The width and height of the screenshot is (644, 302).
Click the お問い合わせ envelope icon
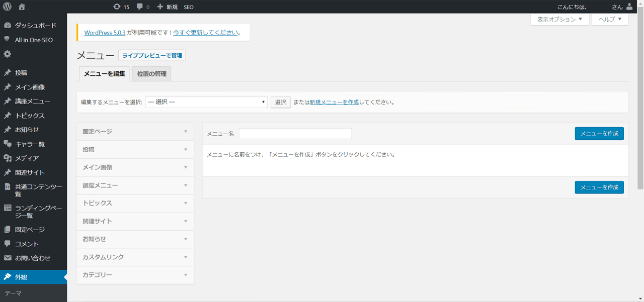[x=8, y=258]
